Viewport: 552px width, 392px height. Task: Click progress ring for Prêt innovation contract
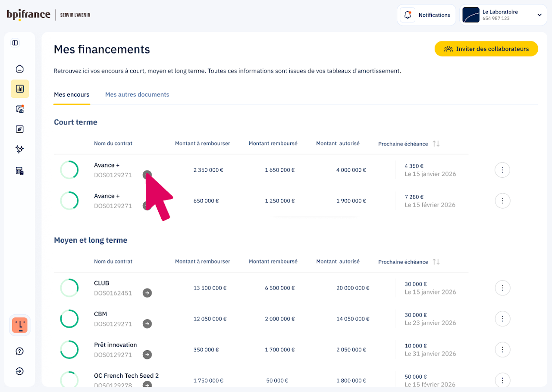click(69, 350)
